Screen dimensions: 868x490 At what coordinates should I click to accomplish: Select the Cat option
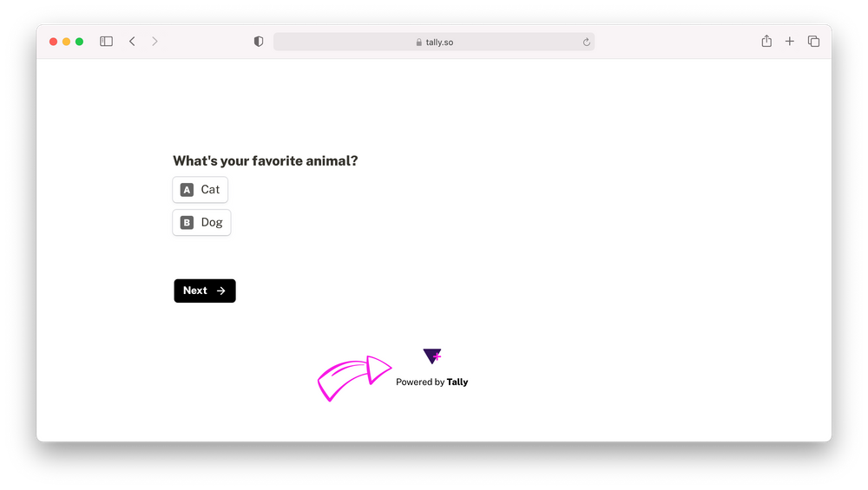click(200, 190)
